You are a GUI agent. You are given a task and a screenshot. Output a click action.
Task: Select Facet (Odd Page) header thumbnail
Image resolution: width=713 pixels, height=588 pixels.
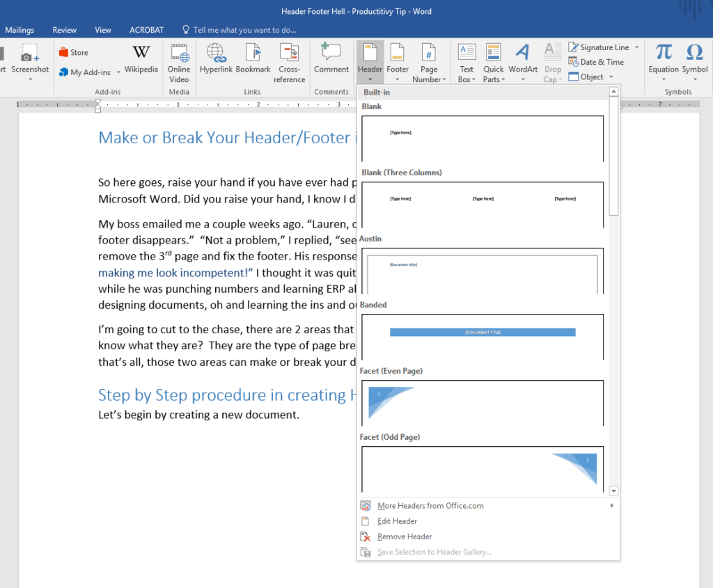(x=483, y=470)
